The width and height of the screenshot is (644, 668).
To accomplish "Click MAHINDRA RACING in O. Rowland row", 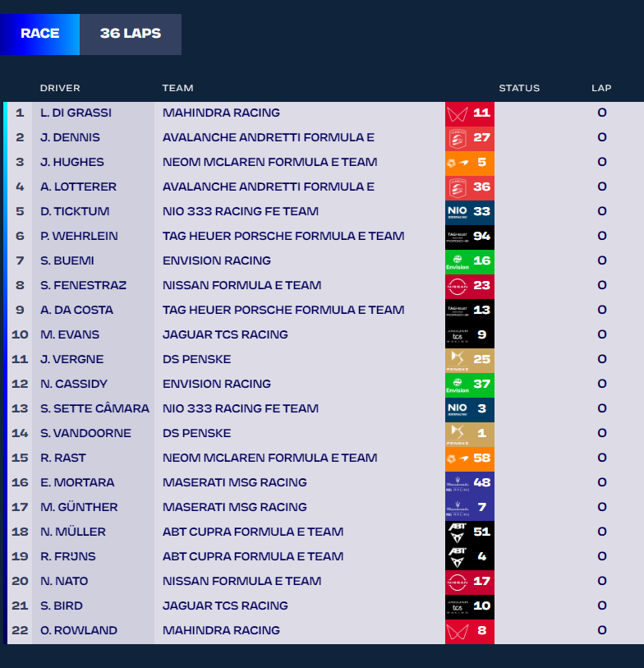I will pos(221,631).
